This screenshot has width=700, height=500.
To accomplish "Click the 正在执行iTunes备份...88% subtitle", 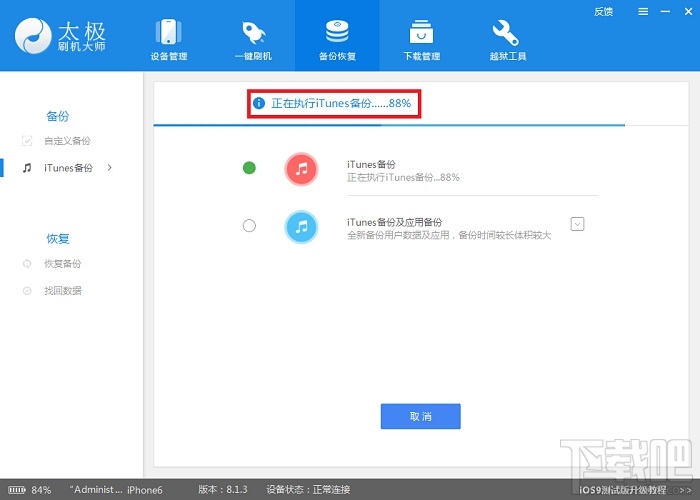I will tap(403, 177).
